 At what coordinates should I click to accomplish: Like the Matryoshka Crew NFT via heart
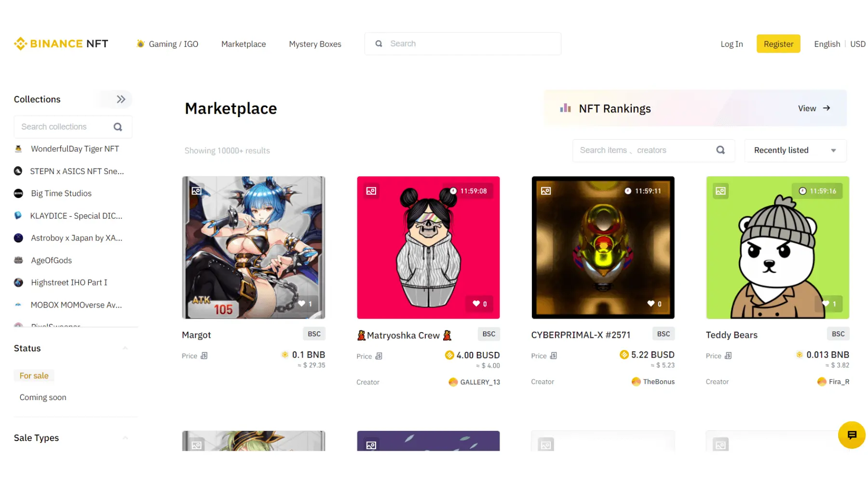[476, 304]
